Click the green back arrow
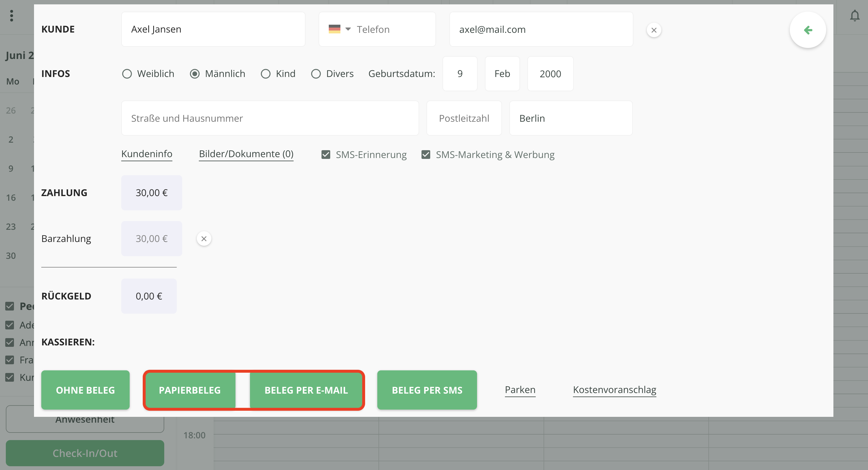This screenshot has height=470, width=868. [808, 30]
